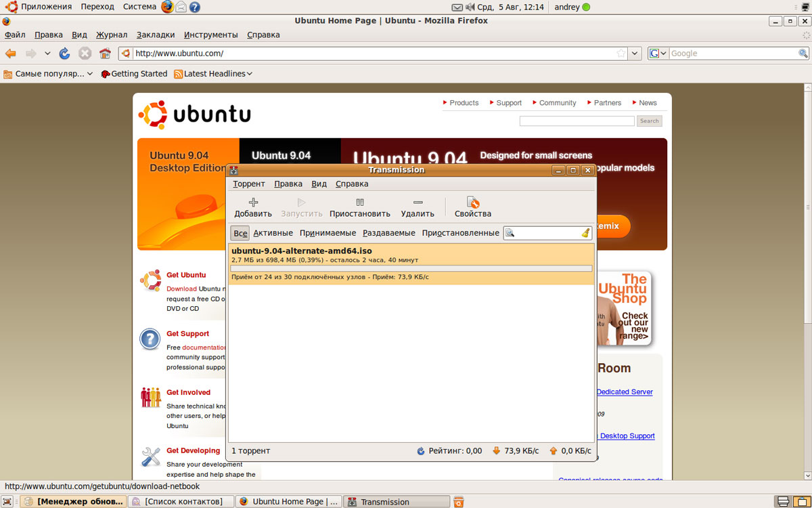Switch to Transmission taskbar button
This screenshot has width=812, height=508.
(x=397, y=502)
